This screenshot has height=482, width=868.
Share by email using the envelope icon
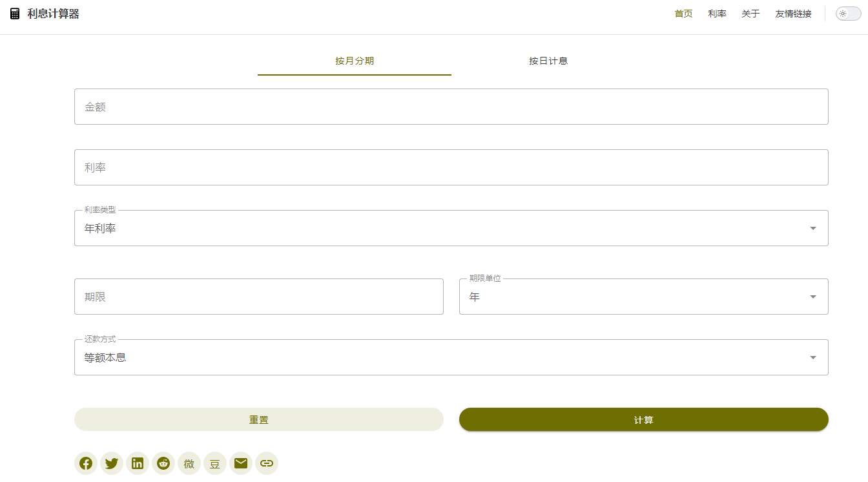pos(240,463)
